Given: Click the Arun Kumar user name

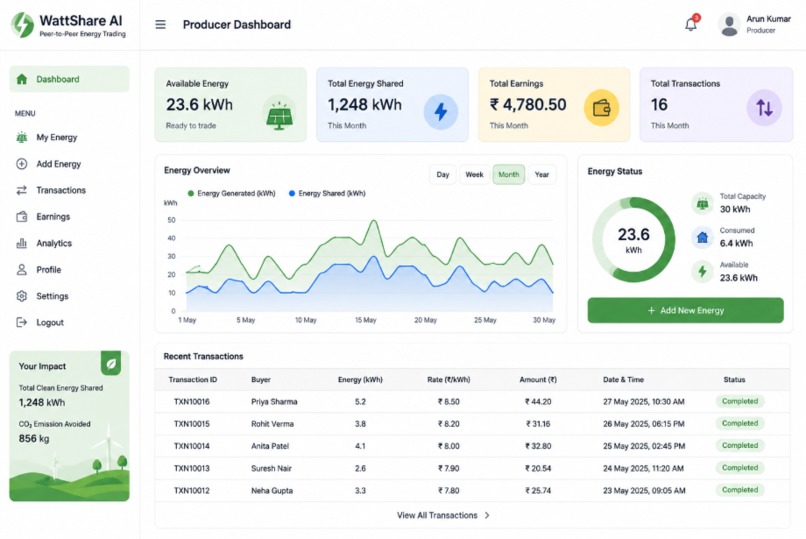Looking at the screenshot, I should 768,19.
